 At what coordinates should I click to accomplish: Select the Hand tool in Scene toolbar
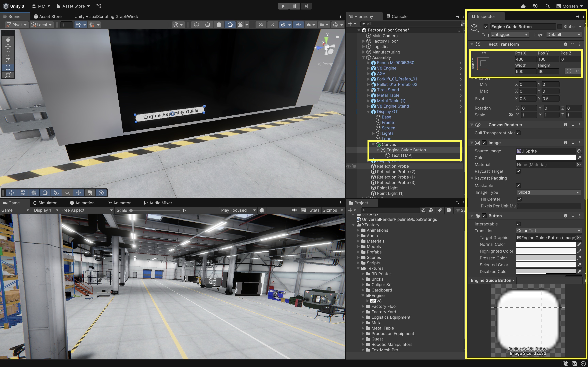[8, 39]
